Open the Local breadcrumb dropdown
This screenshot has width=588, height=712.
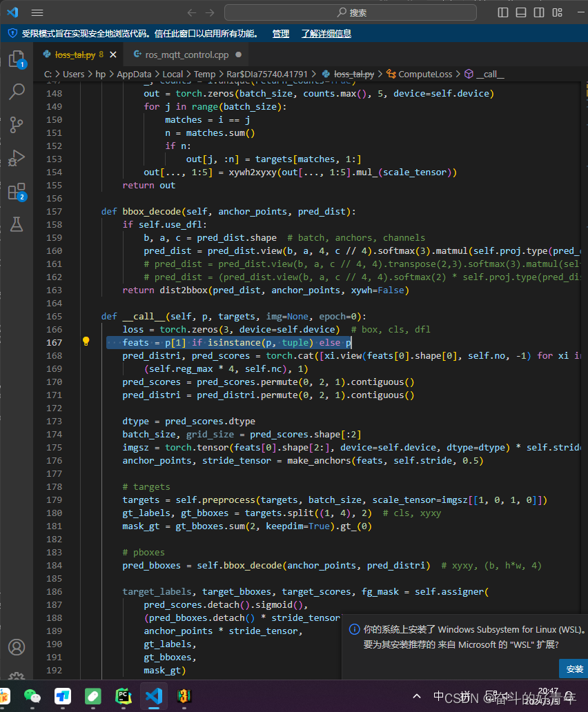[x=173, y=74]
